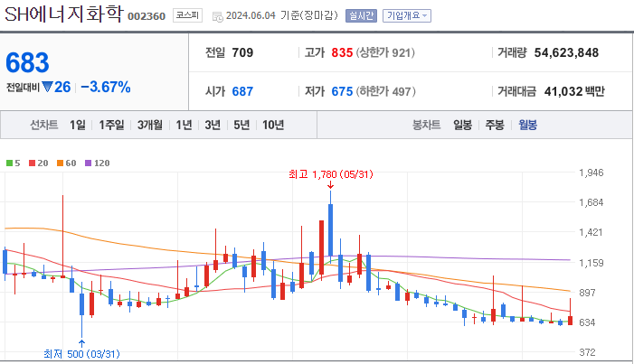This screenshot has height=364, width=634.
Task: Switch to 일봉 daily candle chart
Action: pyautogui.click(x=462, y=125)
